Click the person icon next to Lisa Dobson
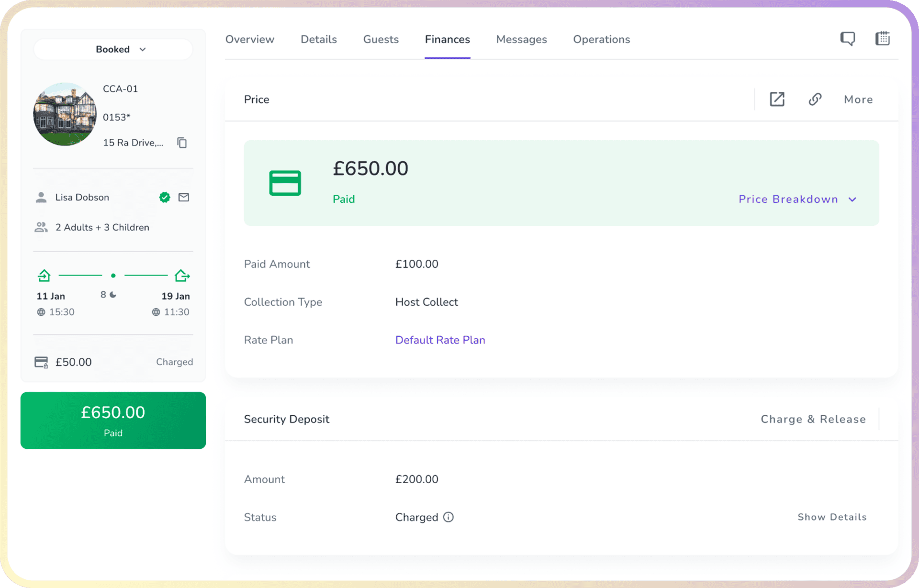Image resolution: width=919 pixels, height=588 pixels. [x=41, y=197]
